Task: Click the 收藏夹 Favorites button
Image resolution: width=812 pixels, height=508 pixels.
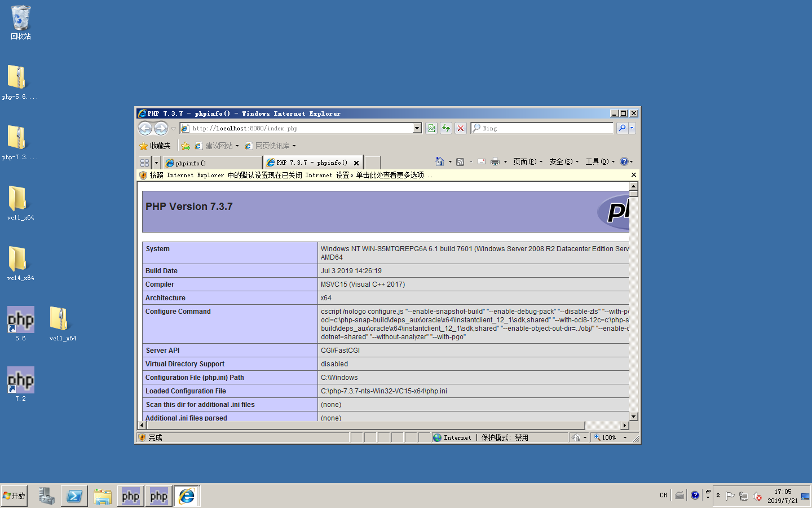Action: tap(155, 146)
